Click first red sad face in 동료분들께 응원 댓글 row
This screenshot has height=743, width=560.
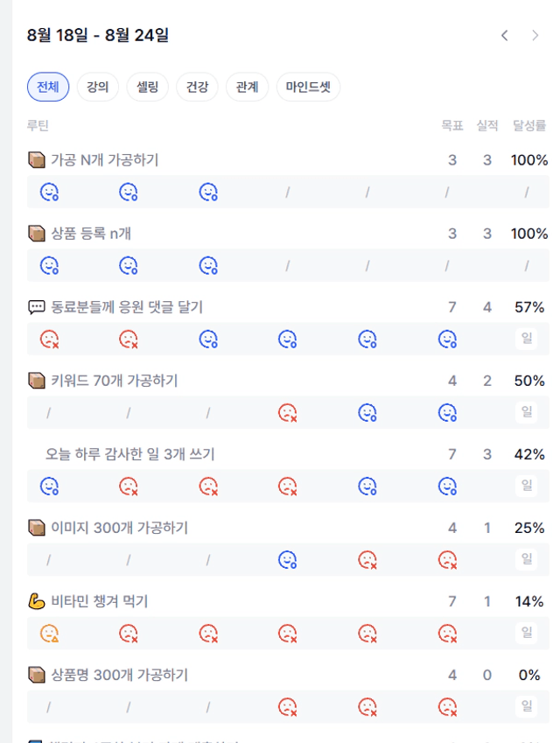coord(49,340)
